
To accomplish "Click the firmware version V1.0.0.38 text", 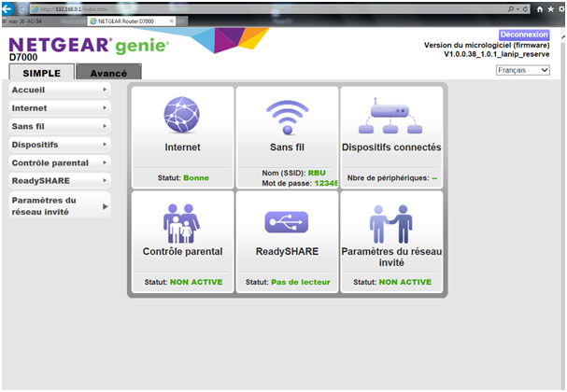I will tap(497, 54).
